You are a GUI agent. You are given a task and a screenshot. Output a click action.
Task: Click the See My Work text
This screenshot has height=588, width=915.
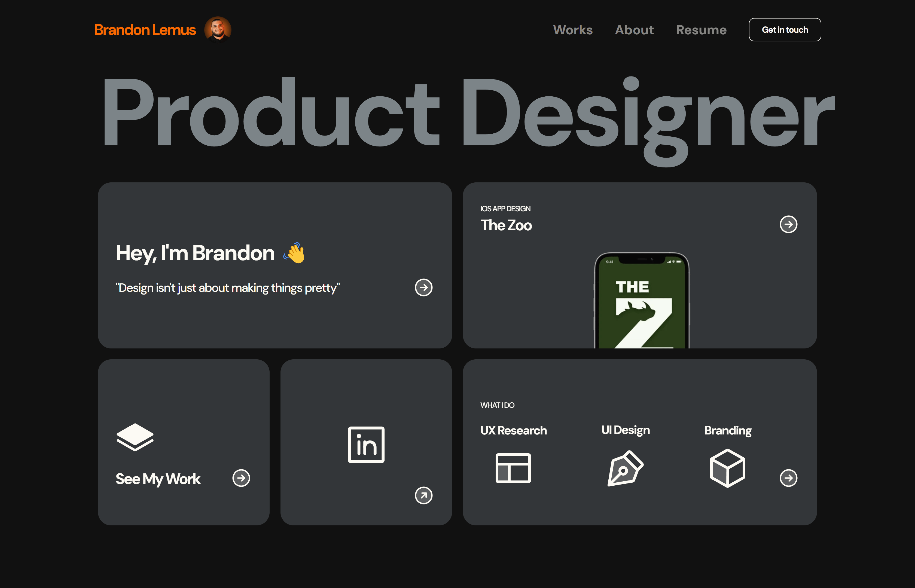tap(158, 479)
